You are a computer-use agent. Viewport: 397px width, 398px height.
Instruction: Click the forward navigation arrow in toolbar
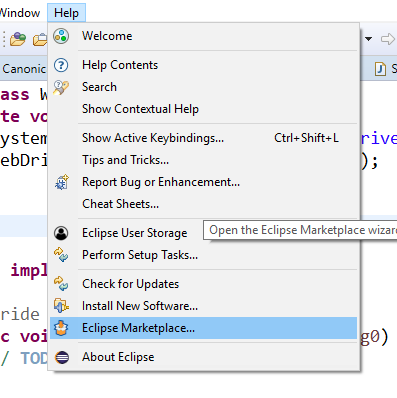pyautogui.click(x=388, y=39)
